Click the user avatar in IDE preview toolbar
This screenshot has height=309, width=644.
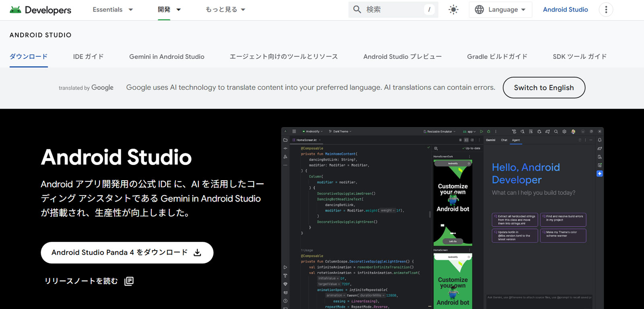573,132
